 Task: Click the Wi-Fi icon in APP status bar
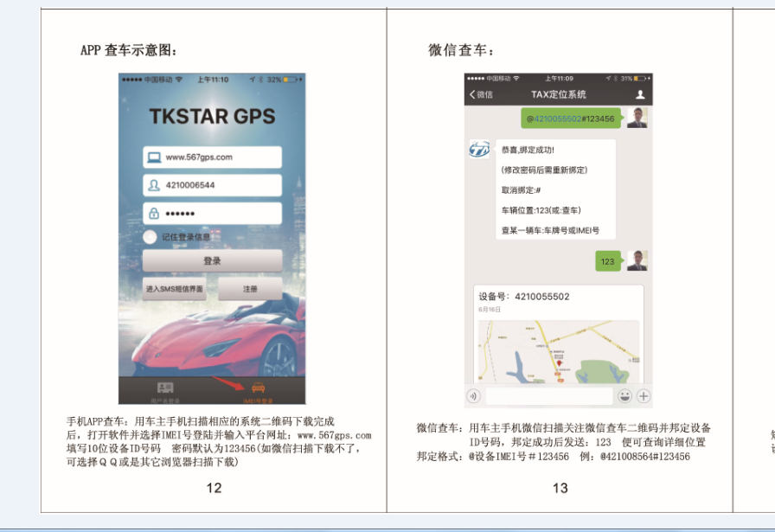(x=179, y=79)
